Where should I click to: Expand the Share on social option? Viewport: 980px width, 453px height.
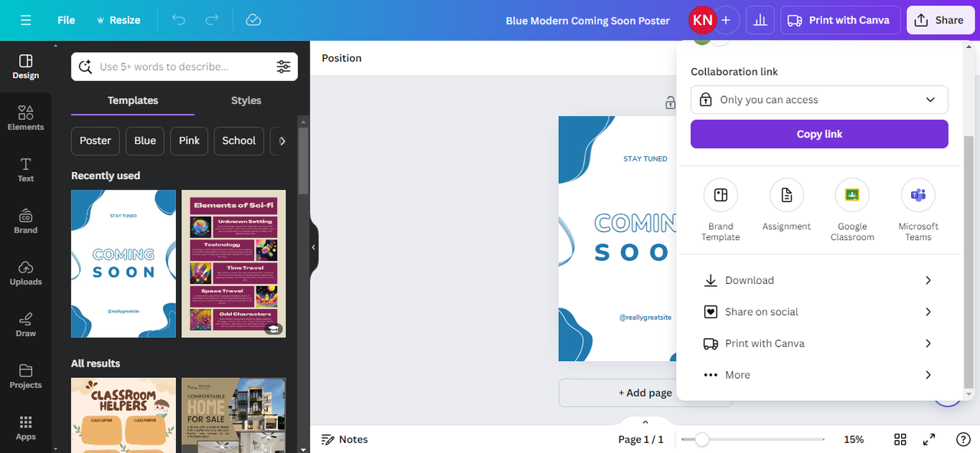pyautogui.click(x=819, y=311)
